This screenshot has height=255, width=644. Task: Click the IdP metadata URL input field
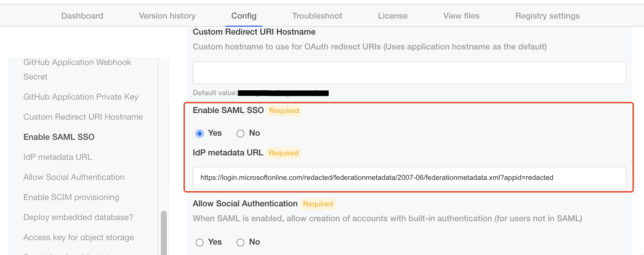[x=409, y=178]
